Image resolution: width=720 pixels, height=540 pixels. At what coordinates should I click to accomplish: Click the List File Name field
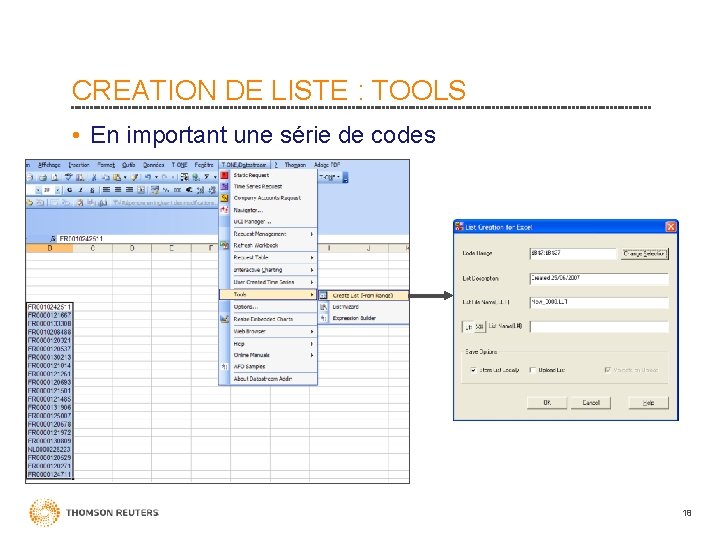tap(599, 302)
